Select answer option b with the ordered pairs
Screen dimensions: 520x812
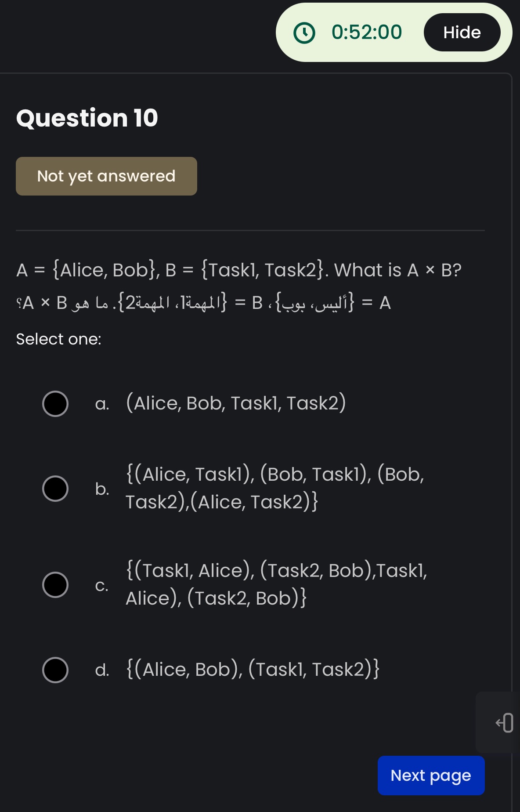click(x=56, y=488)
